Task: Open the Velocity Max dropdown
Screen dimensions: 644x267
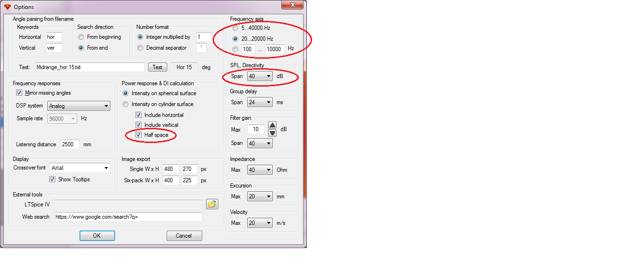Action: pos(260,223)
